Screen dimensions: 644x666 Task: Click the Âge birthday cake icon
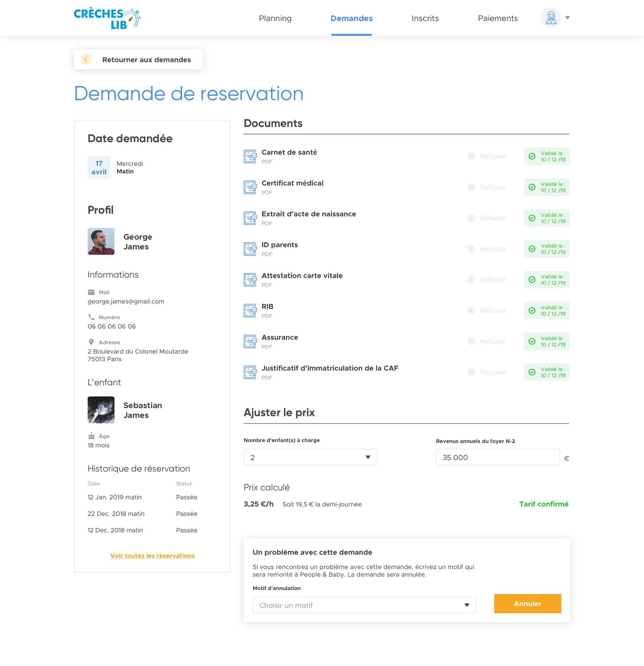(92, 436)
